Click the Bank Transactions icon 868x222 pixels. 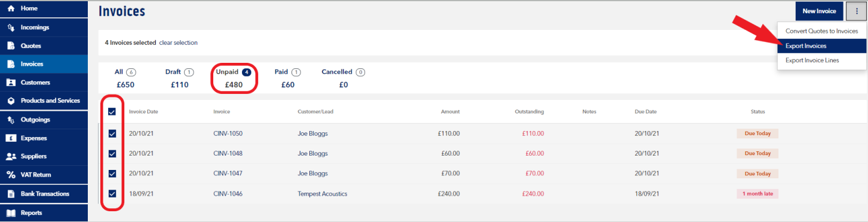(11, 194)
